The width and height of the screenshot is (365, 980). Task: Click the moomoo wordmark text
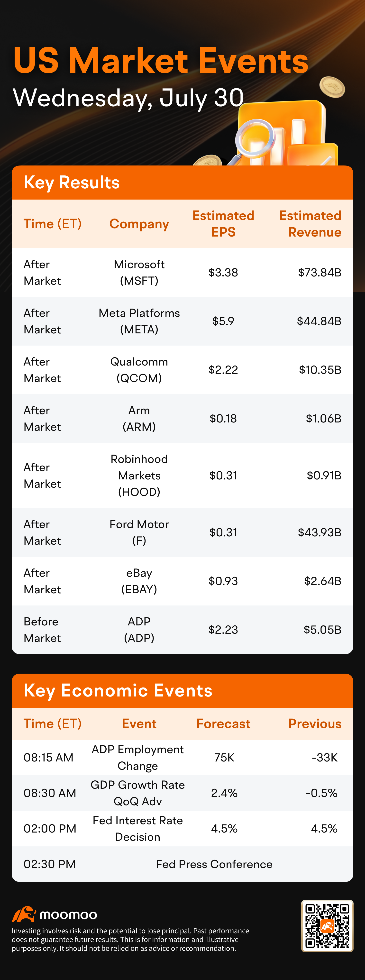pyautogui.click(x=68, y=915)
